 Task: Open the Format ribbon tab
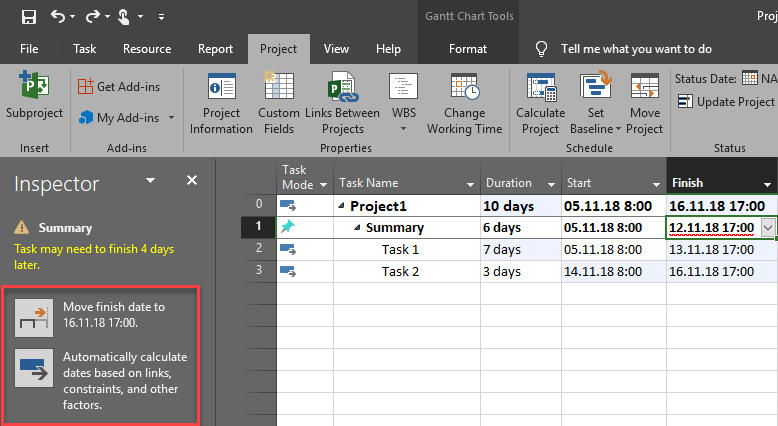[x=468, y=49]
